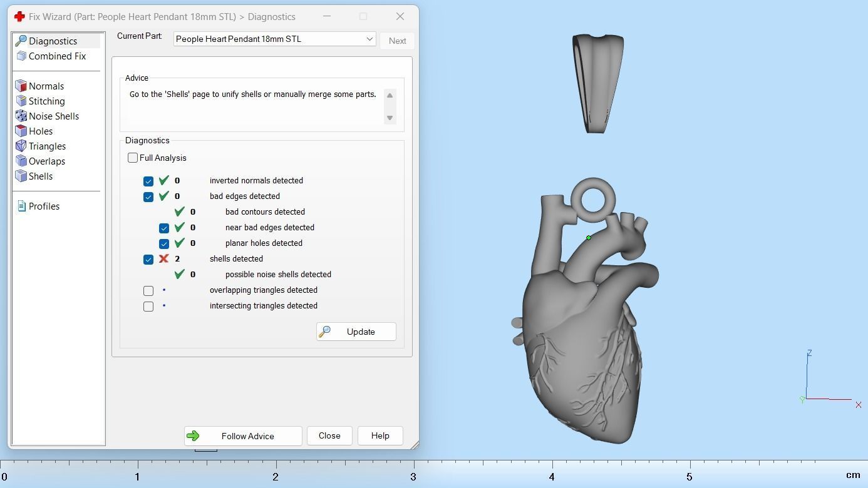This screenshot has width=868, height=488.
Task: Click the Diagnostics magnifier icon in sidebar
Action: [x=21, y=41]
